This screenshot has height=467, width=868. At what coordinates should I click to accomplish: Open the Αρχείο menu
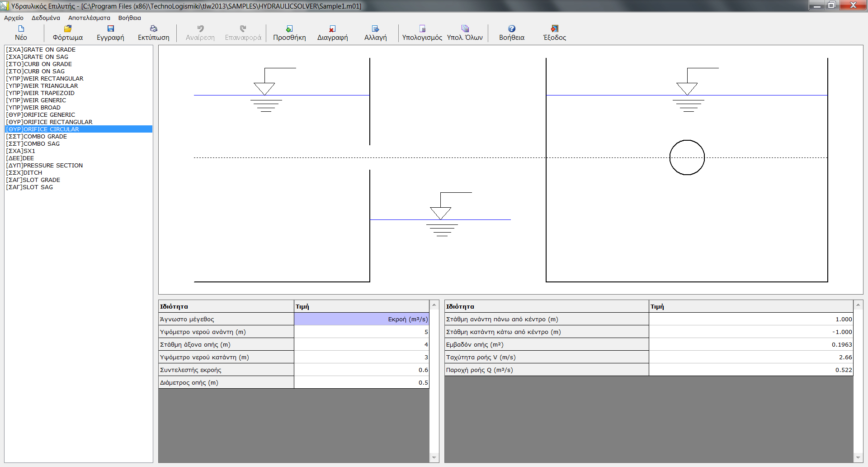[x=14, y=18]
